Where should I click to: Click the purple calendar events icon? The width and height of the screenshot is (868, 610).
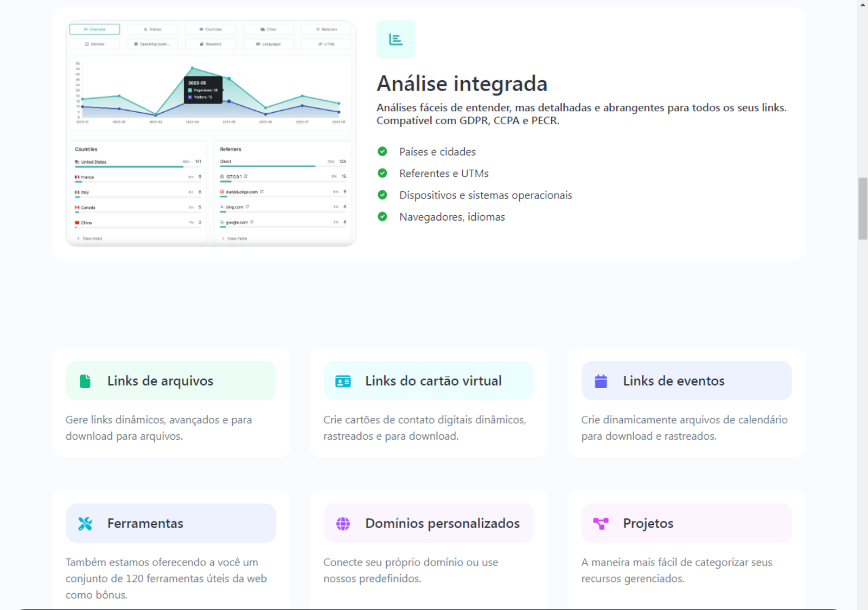tap(601, 381)
